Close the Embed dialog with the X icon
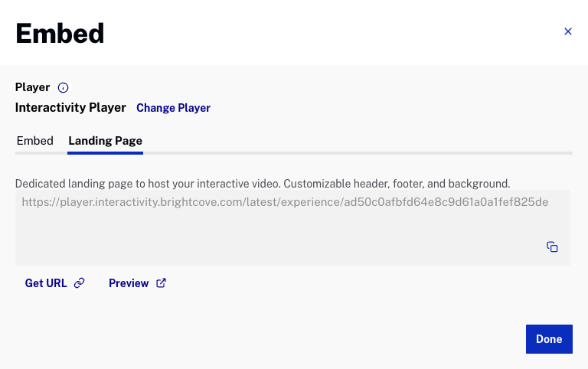 [567, 31]
